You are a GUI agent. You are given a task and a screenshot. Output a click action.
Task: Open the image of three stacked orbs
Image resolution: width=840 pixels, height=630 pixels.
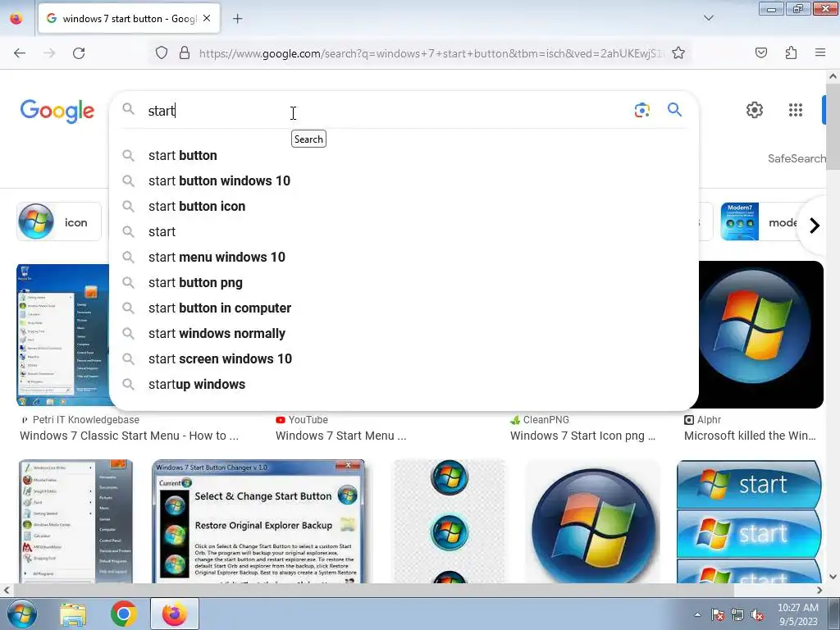(449, 521)
